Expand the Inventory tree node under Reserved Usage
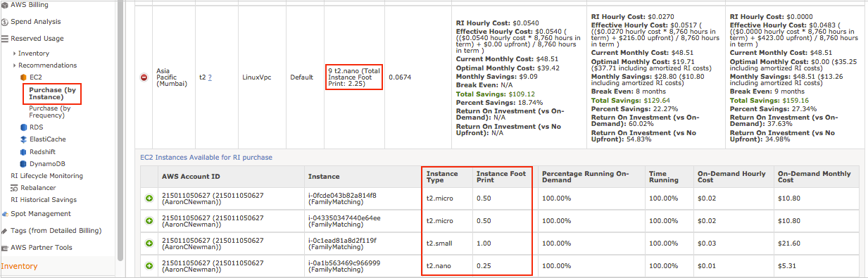868x278 pixels. pos(14,53)
